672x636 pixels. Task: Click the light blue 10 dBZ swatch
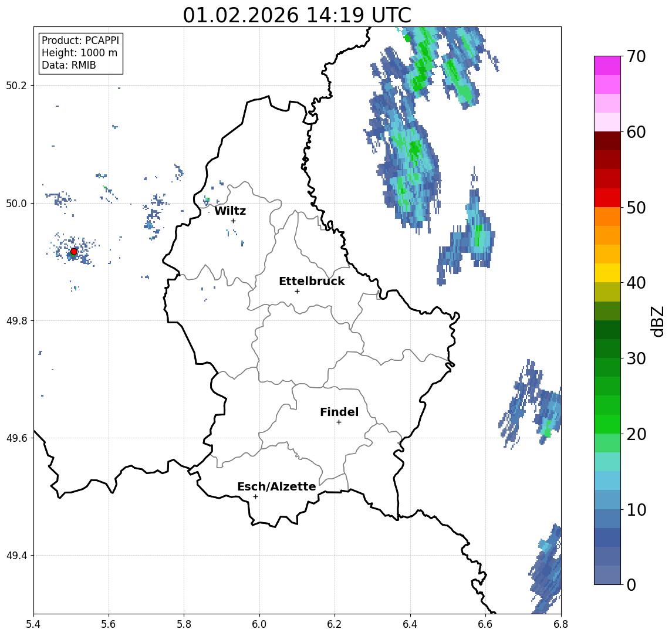607,500
